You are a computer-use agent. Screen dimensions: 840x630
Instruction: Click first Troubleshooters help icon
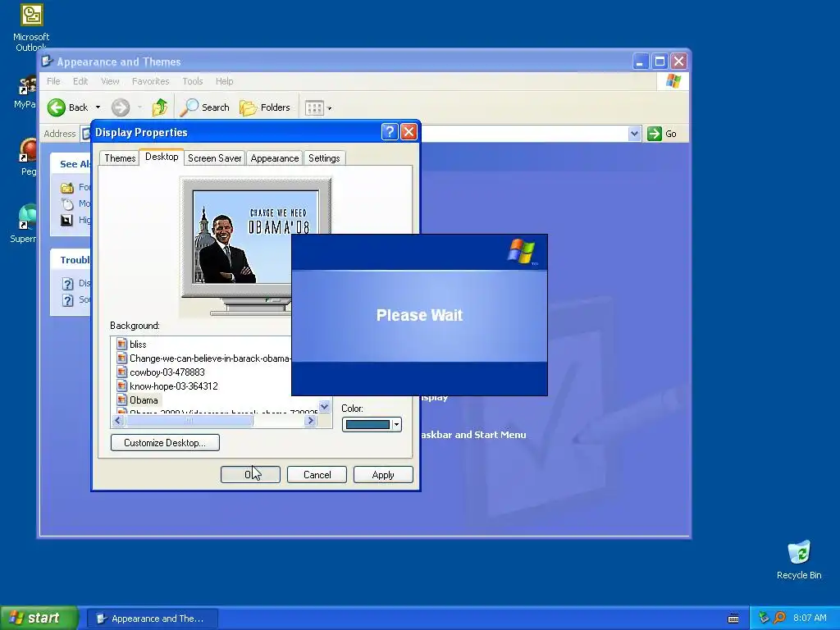tap(67, 283)
